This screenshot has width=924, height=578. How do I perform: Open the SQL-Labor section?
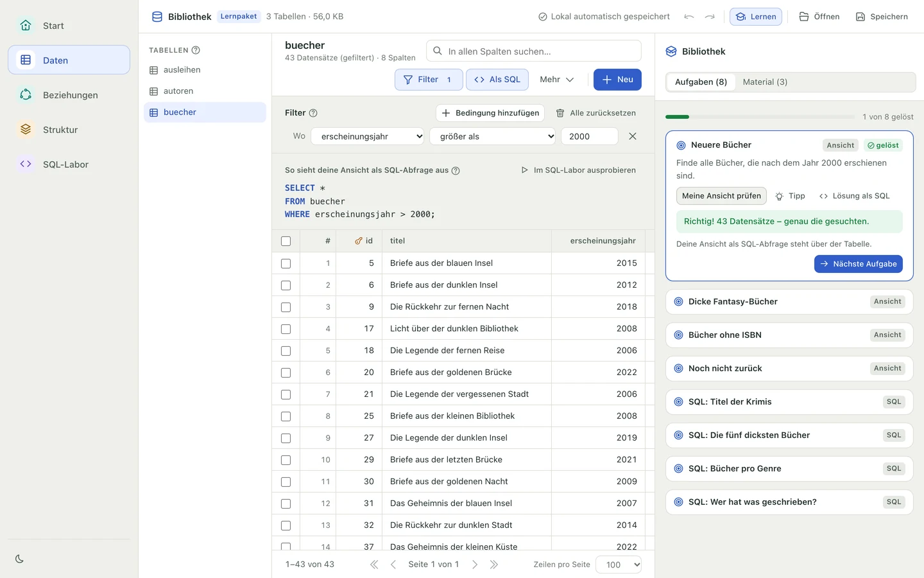pyautogui.click(x=69, y=164)
